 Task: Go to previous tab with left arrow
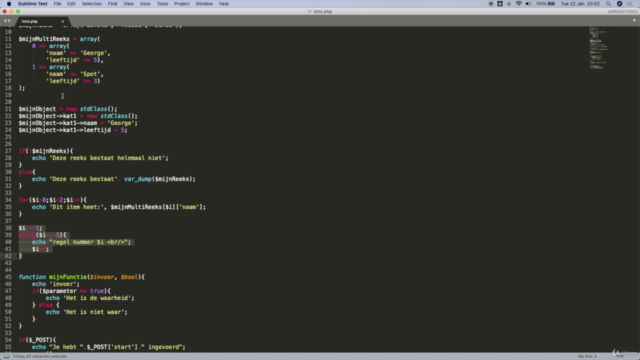pos(5,21)
